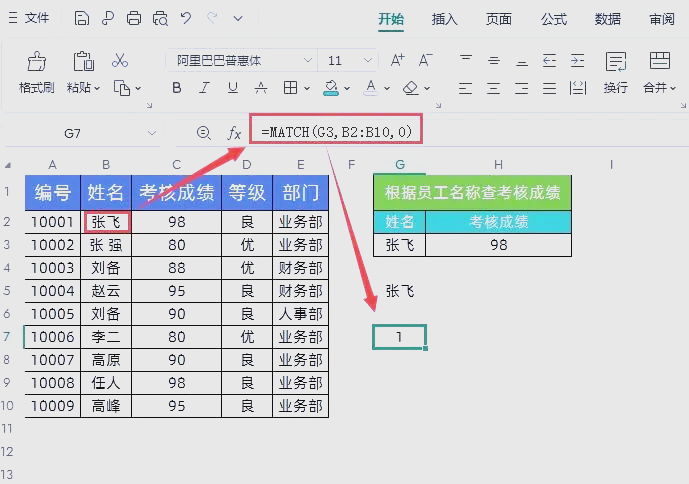689x484 pixels.
Task: Select row 11 header
Action: pos(7,428)
